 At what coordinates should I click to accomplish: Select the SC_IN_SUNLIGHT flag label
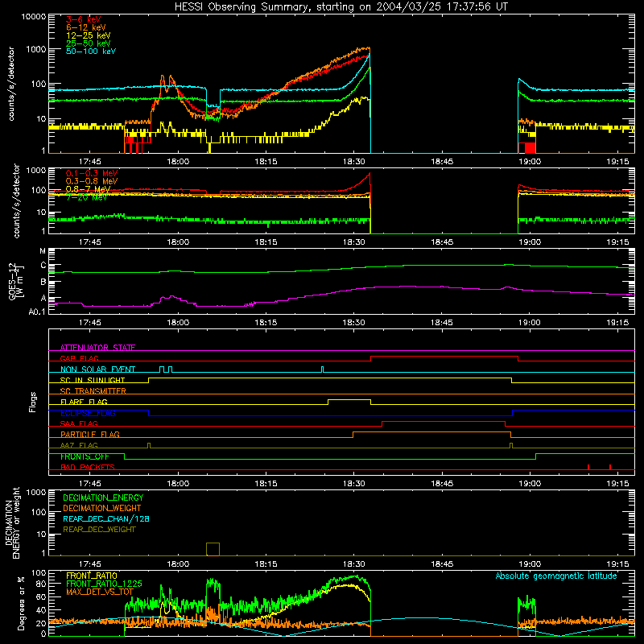[93, 380]
